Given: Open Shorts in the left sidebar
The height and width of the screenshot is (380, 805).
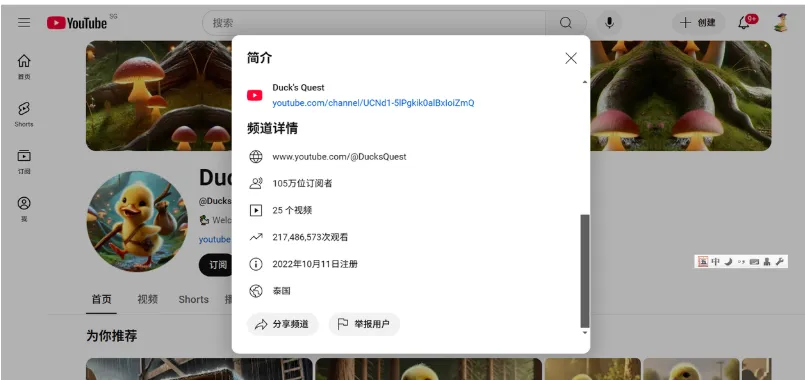Looking at the screenshot, I should coord(24,114).
